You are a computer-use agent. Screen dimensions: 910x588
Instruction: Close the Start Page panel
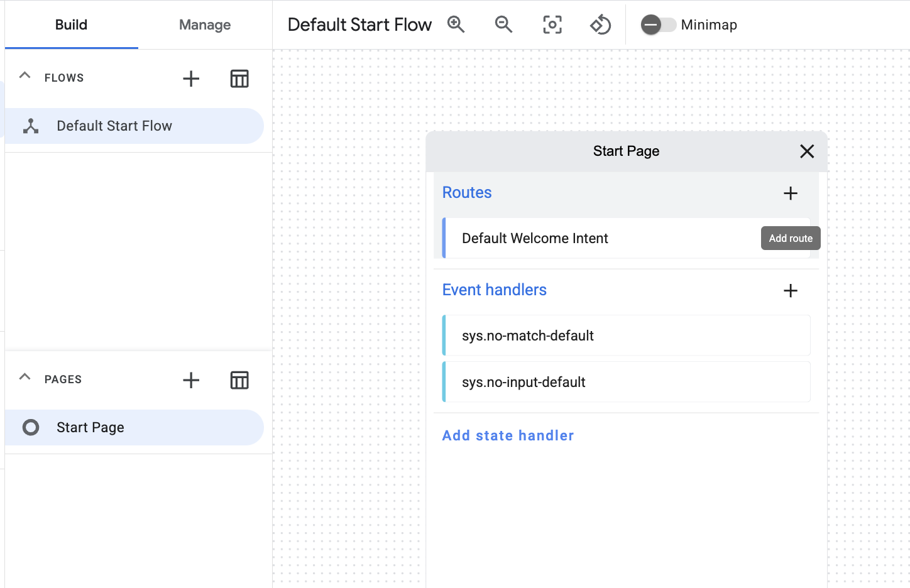pyautogui.click(x=807, y=151)
